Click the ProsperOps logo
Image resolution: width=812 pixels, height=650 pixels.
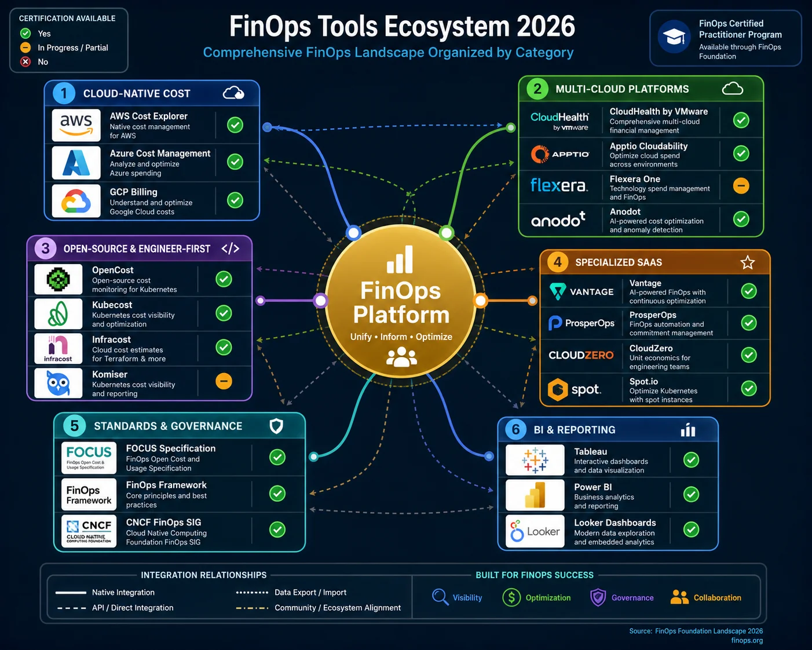click(581, 323)
